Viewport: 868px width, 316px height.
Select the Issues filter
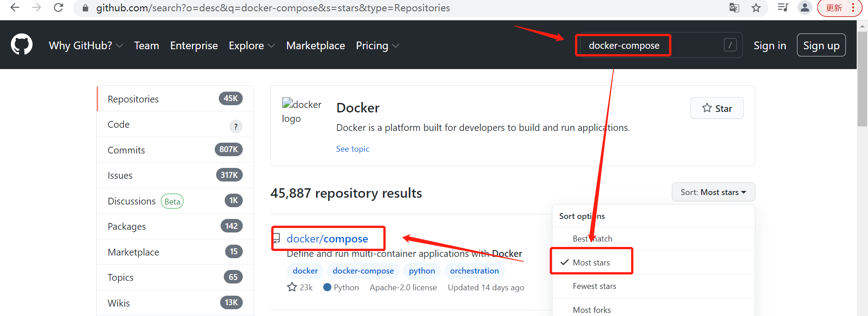click(x=175, y=175)
